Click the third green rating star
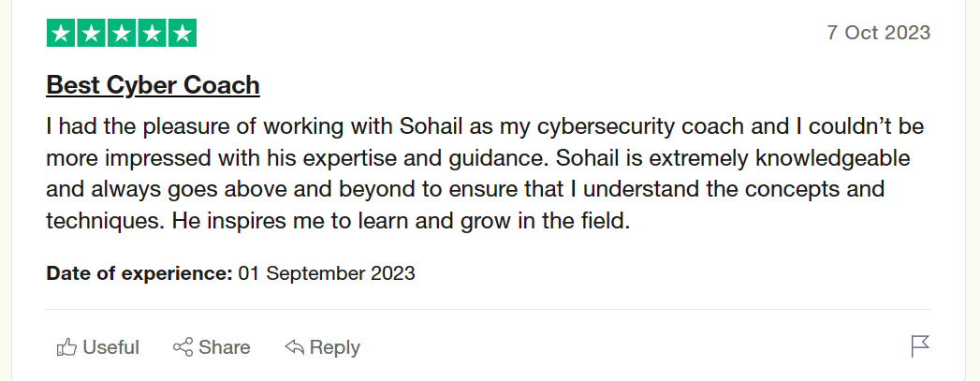 [x=122, y=34]
